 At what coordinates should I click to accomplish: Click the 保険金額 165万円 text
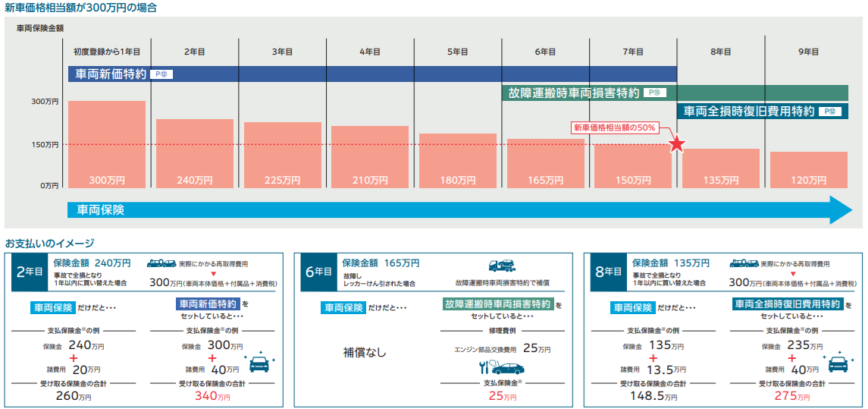pos(381,263)
